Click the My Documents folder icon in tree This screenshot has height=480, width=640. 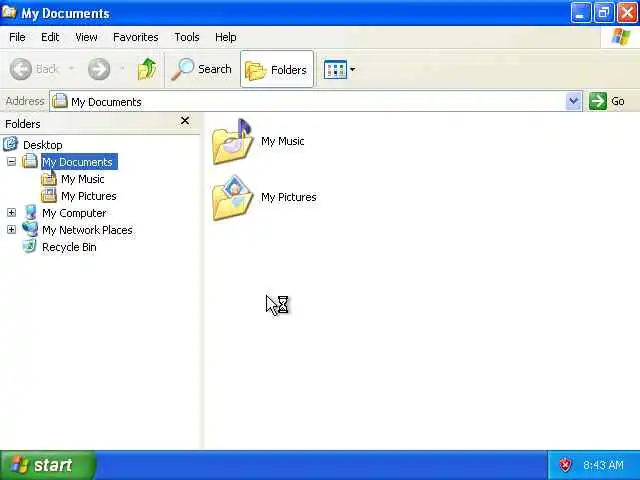click(x=30, y=161)
